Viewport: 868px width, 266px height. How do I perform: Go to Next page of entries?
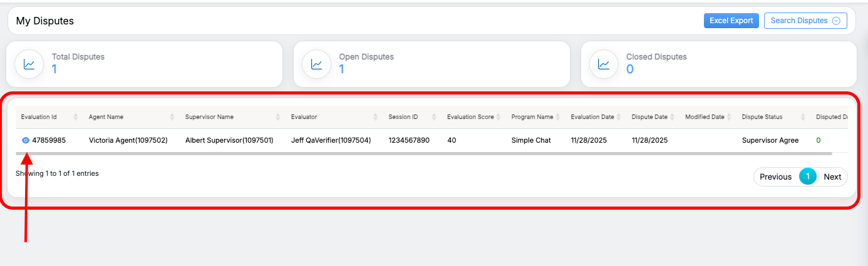[x=832, y=177]
